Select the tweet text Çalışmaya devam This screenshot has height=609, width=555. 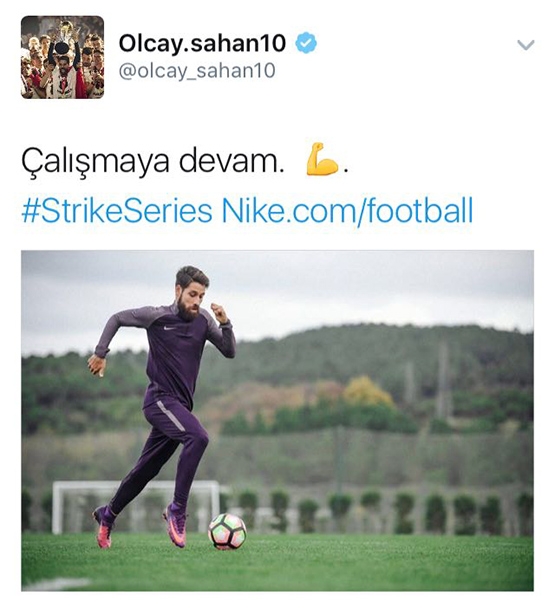tap(151, 161)
